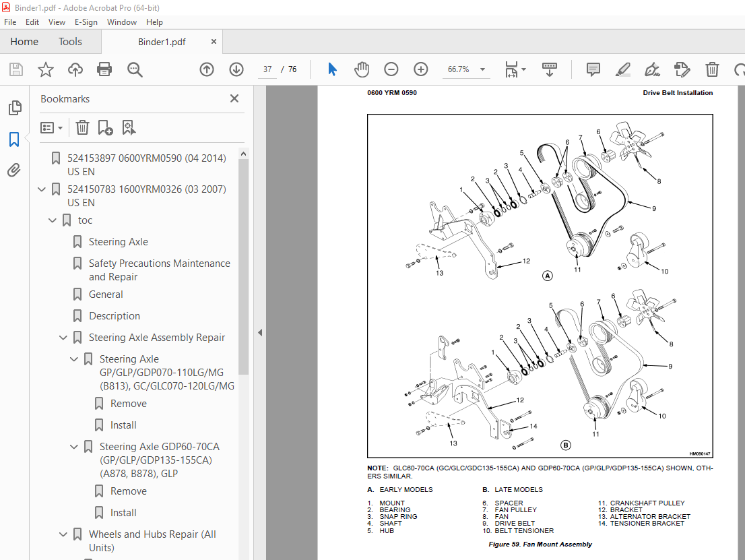Go to the next page

coord(236,69)
